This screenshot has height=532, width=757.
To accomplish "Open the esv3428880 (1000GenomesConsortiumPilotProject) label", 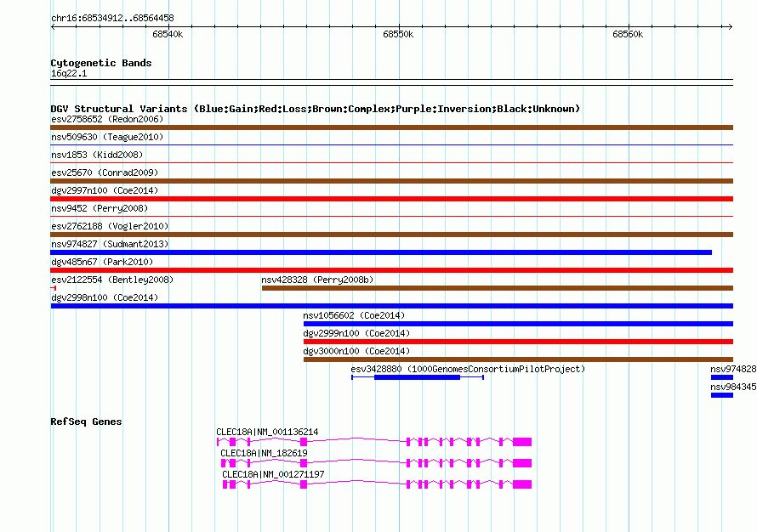I will pyautogui.click(x=468, y=369).
